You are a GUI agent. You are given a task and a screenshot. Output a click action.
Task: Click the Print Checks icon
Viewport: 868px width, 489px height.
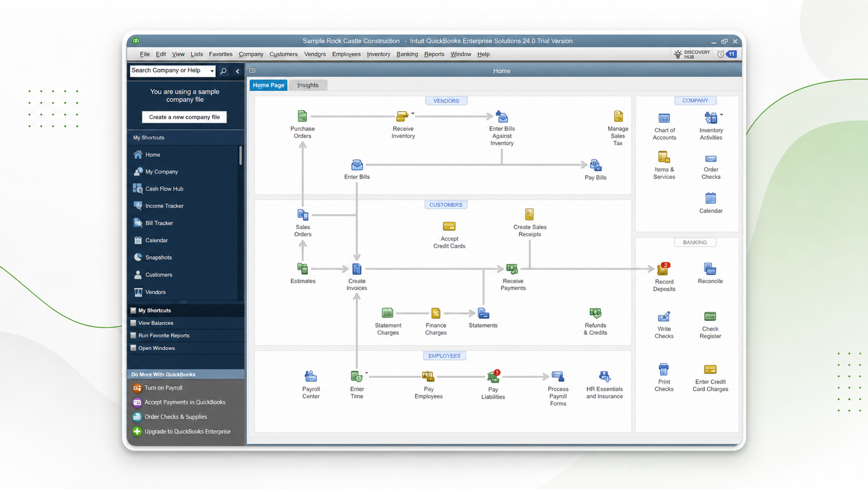pos(663,369)
